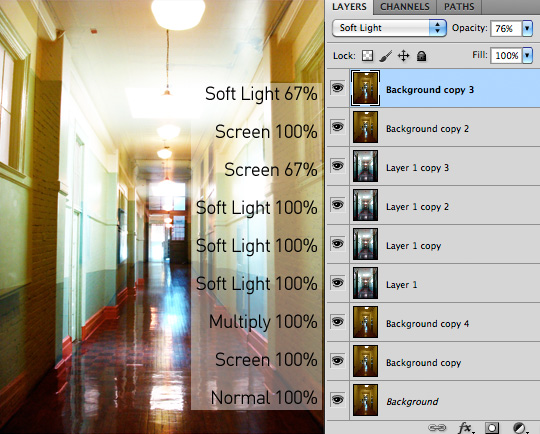Select the Background copy layer name
Image resolution: width=540 pixels, height=434 pixels.
pos(423,363)
